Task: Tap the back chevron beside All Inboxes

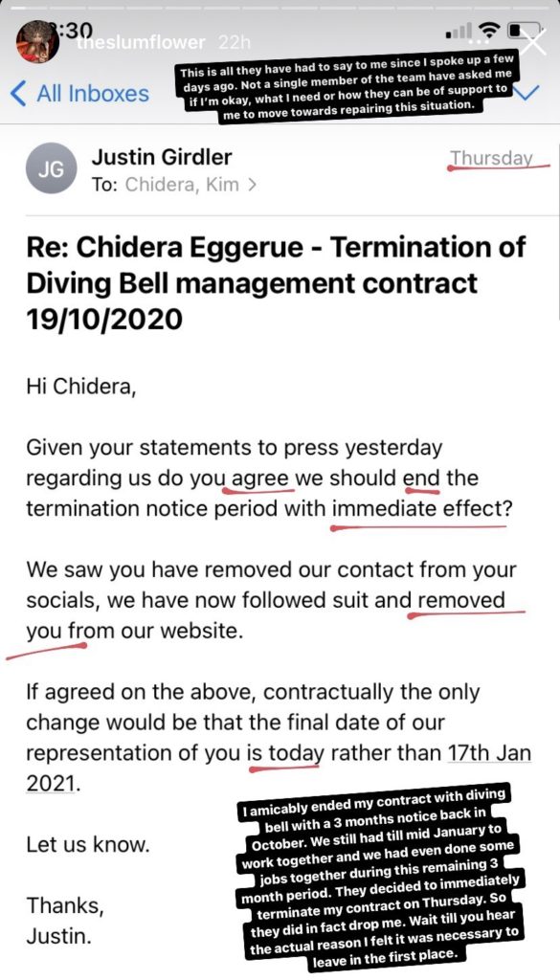Action: click(x=19, y=94)
